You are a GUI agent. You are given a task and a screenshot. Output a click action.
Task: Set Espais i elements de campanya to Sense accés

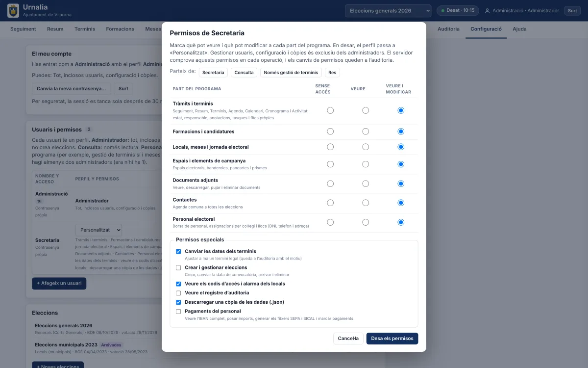point(330,164)
